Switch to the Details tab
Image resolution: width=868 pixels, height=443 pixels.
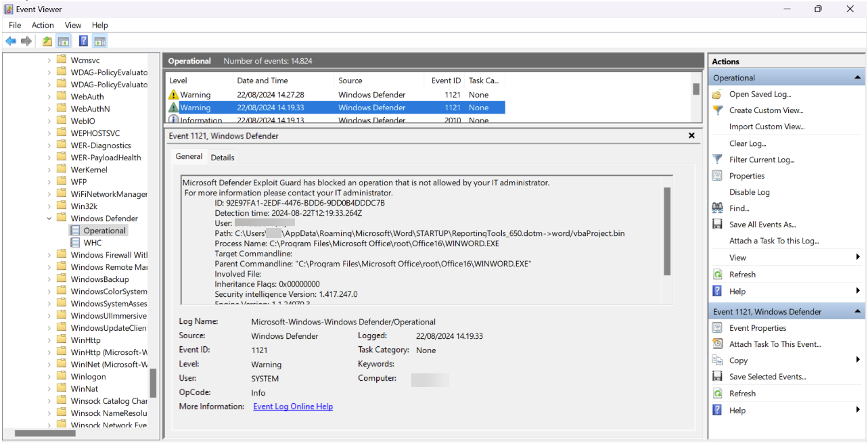pos(223,158)
